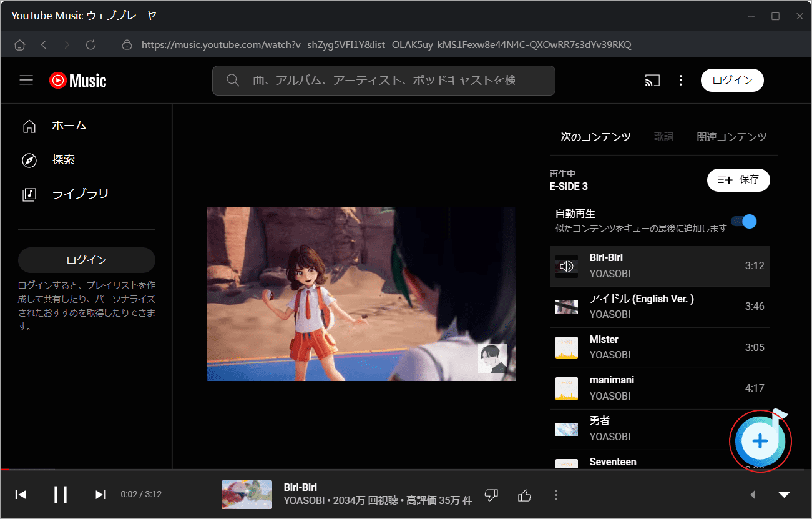Go back with the browser back arrow
The image size is (812, 519).
[x=44, y=45]
